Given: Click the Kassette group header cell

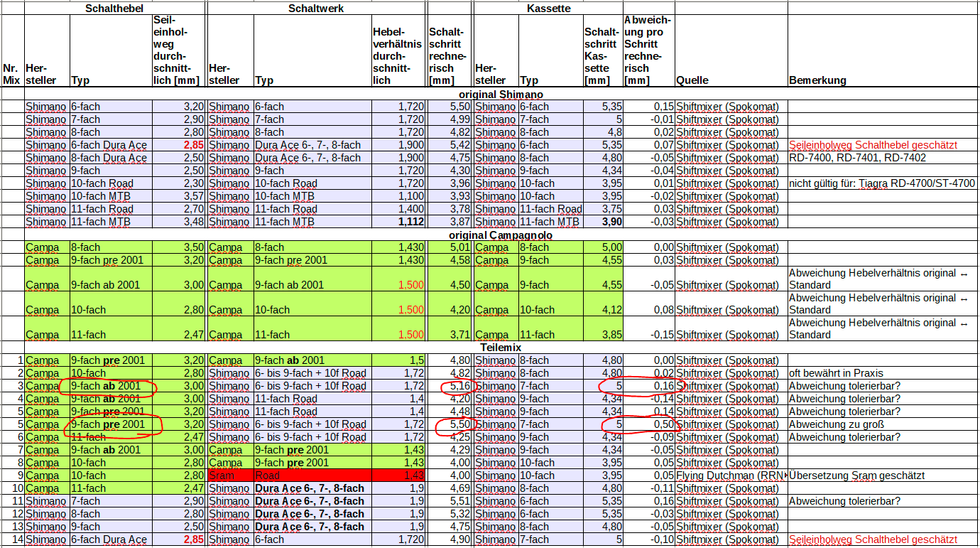Looking at the screenshot, I should click(548, 8).
